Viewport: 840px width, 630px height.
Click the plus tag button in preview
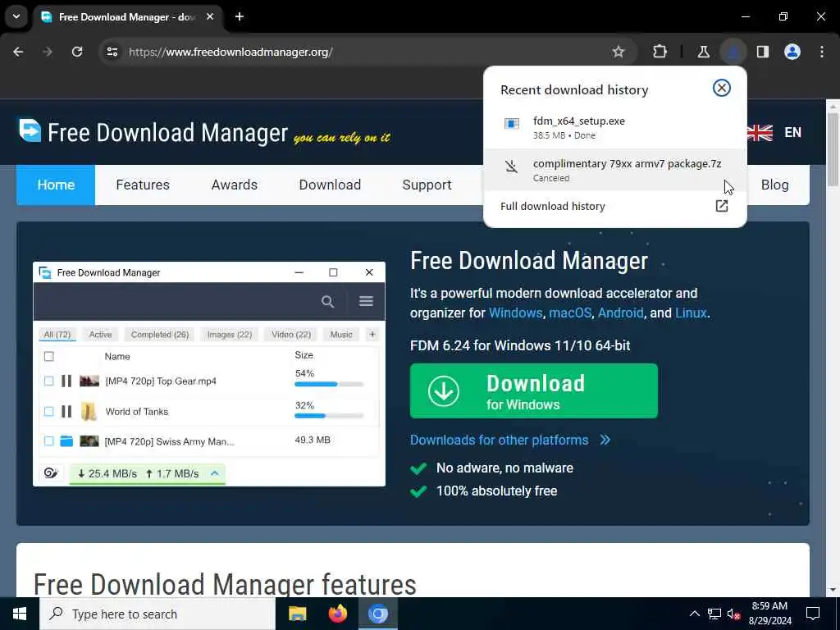tap(372, 335)
